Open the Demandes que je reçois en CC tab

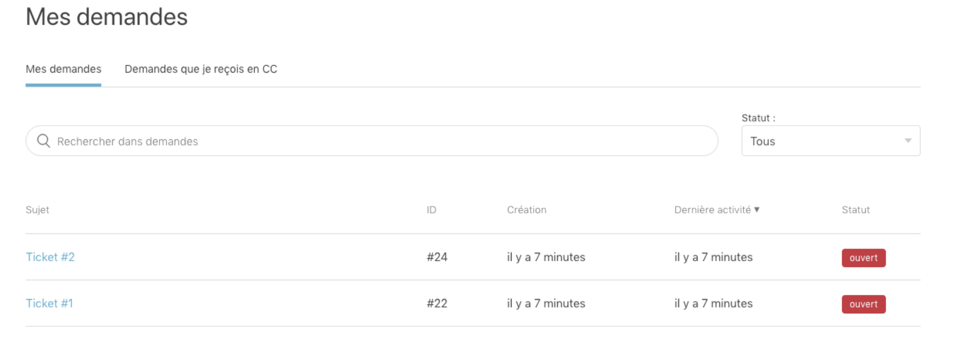(201, 69)
